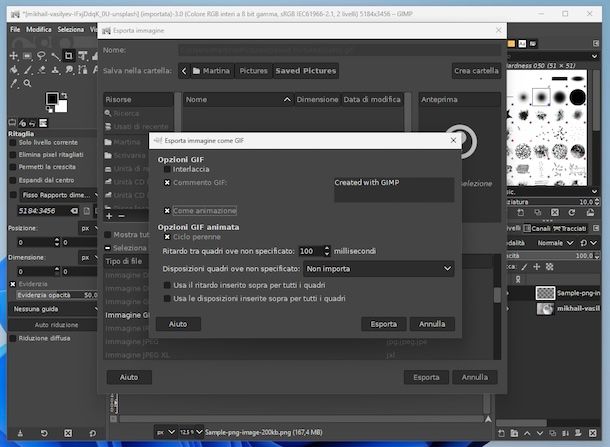This screenshot has height=447, width=610.
Task: Enable Elimina pixel ritagliati checkbox
Action: 13,155
